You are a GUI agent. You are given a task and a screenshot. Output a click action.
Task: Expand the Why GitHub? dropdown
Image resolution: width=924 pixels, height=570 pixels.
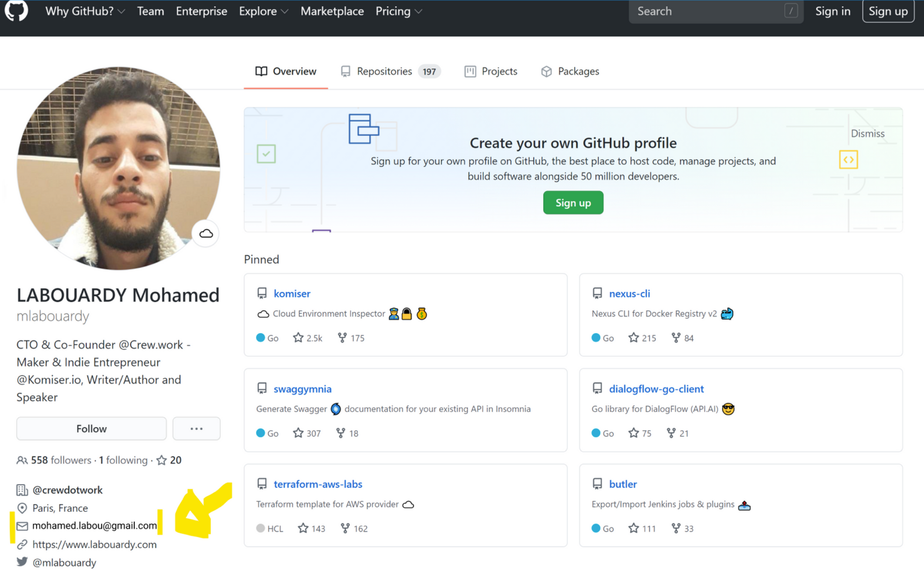click(x=85, y=11)
